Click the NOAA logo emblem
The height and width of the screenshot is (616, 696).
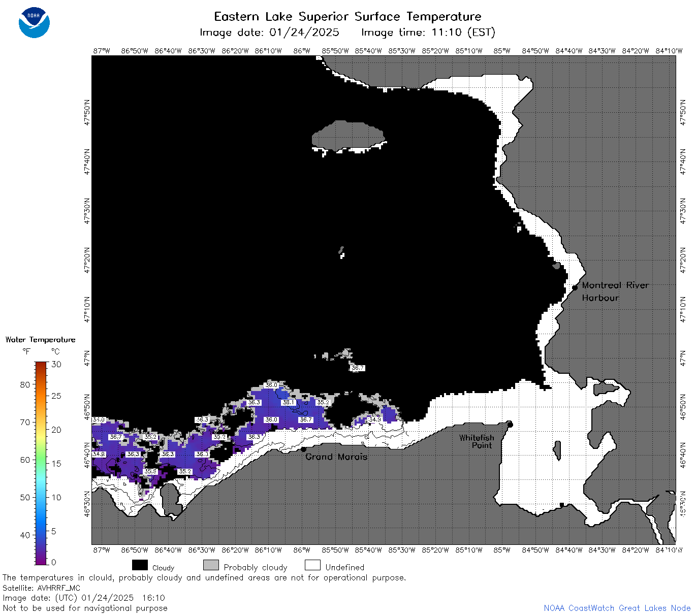[34, 22]
